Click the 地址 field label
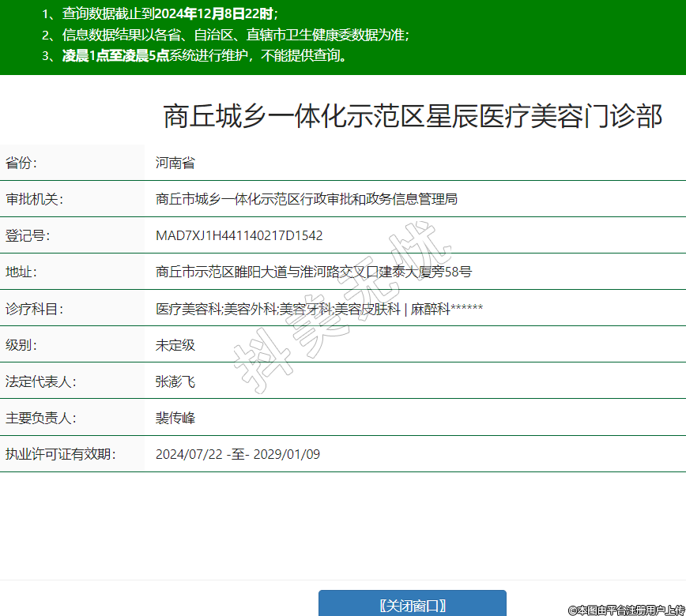 click(x=21, y=272)
